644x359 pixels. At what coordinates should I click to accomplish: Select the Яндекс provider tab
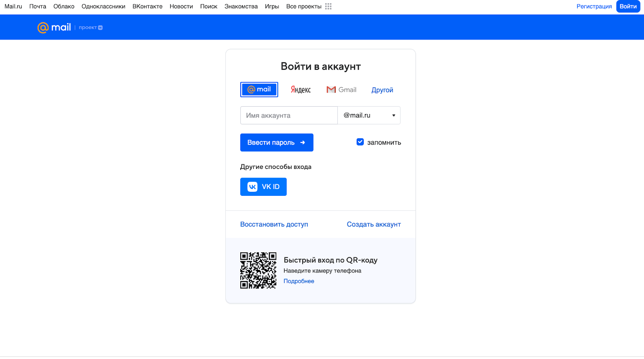[301, 89]
